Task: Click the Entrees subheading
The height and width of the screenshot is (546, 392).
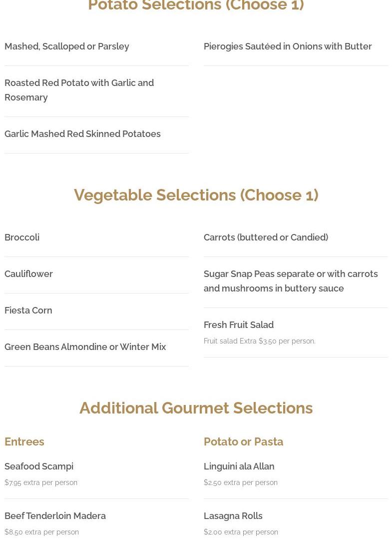Action: pos(24,441)
